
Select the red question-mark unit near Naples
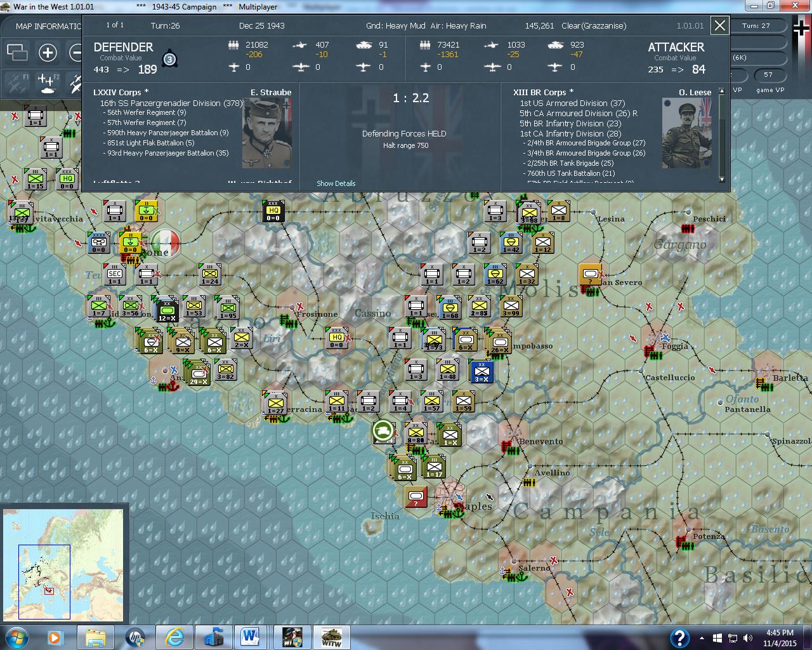click(x=416, y=496)
